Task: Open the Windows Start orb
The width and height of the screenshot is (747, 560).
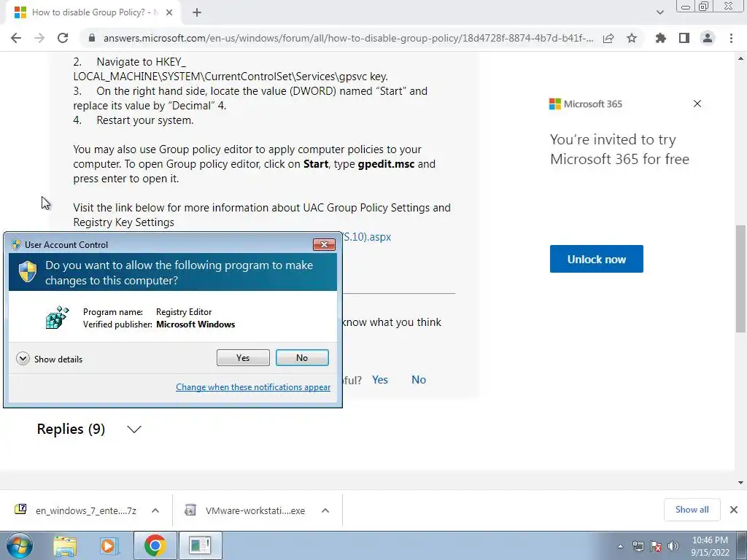Action: click(x=20, y=545)
